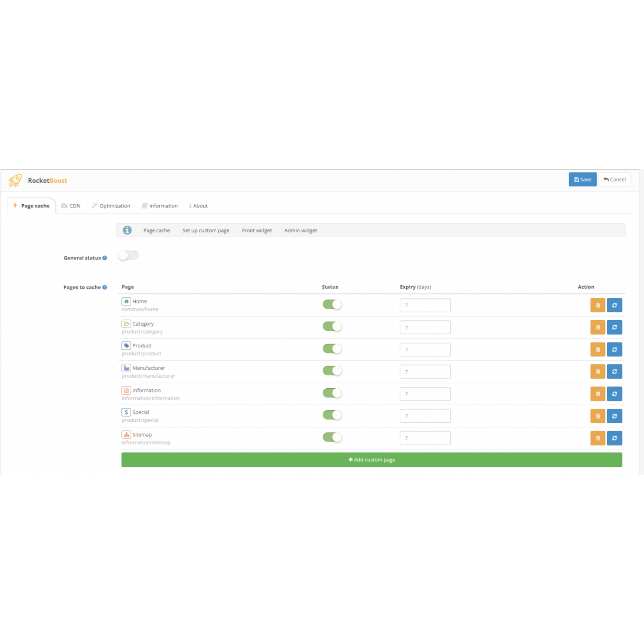Image resolution: width=644 pixels, height=644 pixels.
Task: Enable the General status toggle
Action: [128, 256]
